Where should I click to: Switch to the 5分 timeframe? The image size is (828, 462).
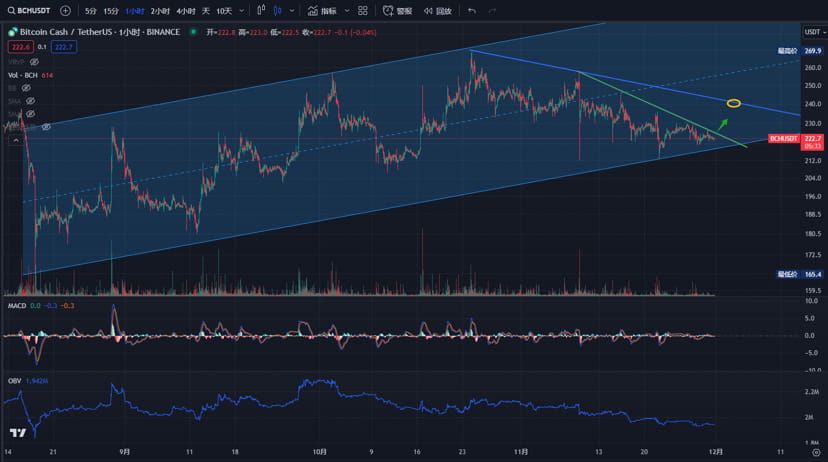pyautogui.click(x=91, y=11)
